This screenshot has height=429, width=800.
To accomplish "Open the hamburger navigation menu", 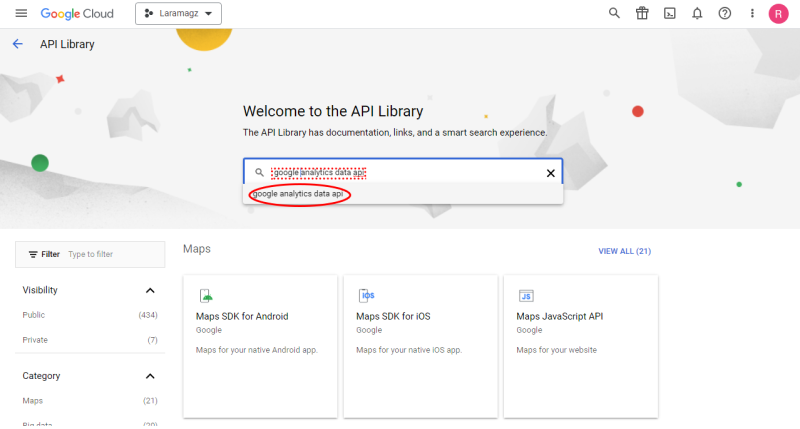I will tap(21, 13).
